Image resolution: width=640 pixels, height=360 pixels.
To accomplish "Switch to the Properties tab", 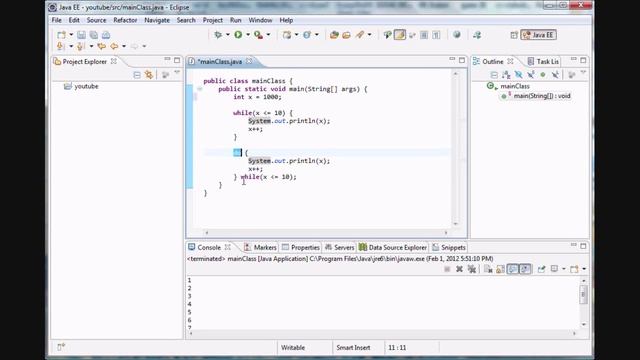I will coord(301,247).
